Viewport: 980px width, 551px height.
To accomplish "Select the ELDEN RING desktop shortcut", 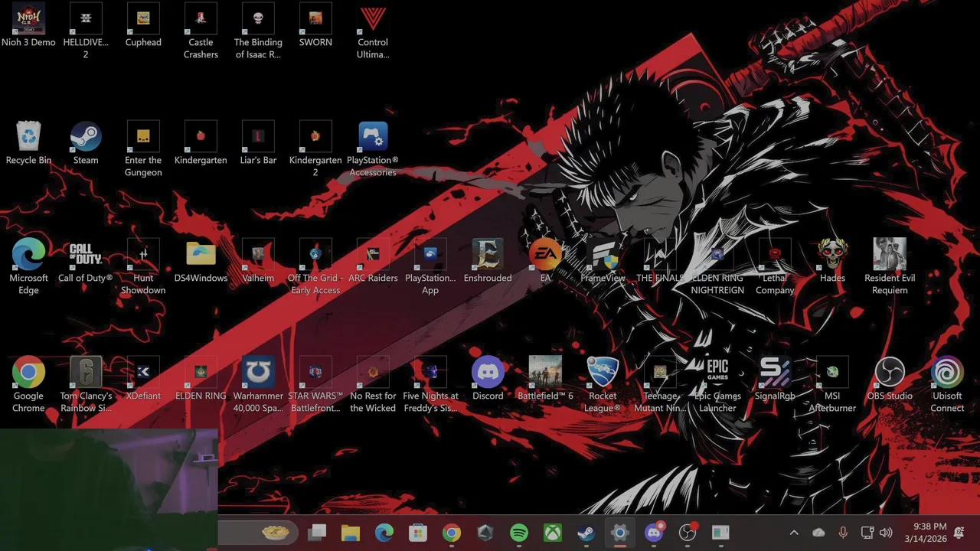I will click(201, 379).
